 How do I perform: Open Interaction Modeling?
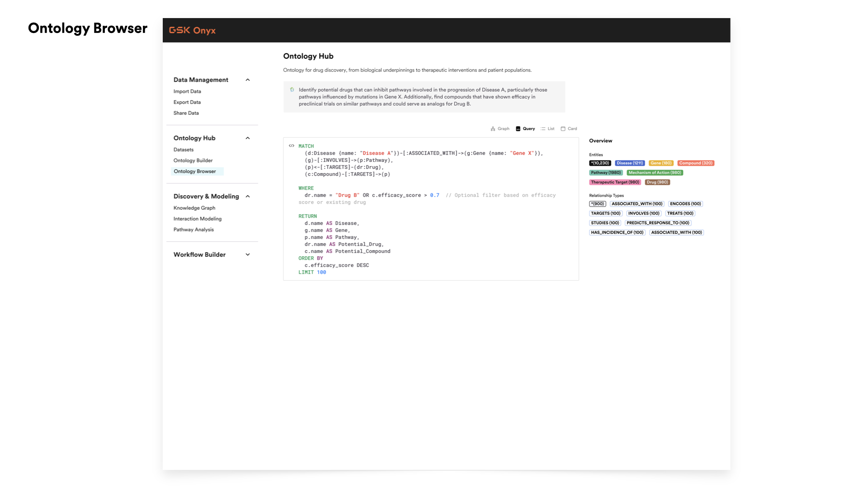pos(198,219)
